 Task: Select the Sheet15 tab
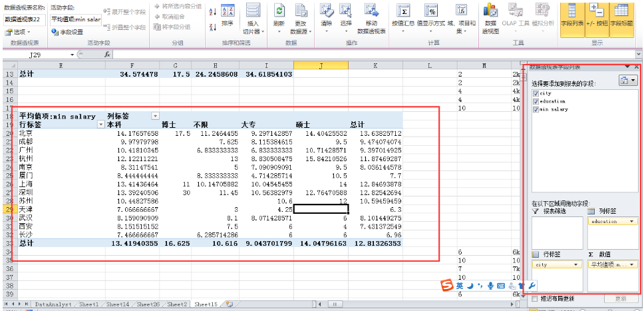206,304
